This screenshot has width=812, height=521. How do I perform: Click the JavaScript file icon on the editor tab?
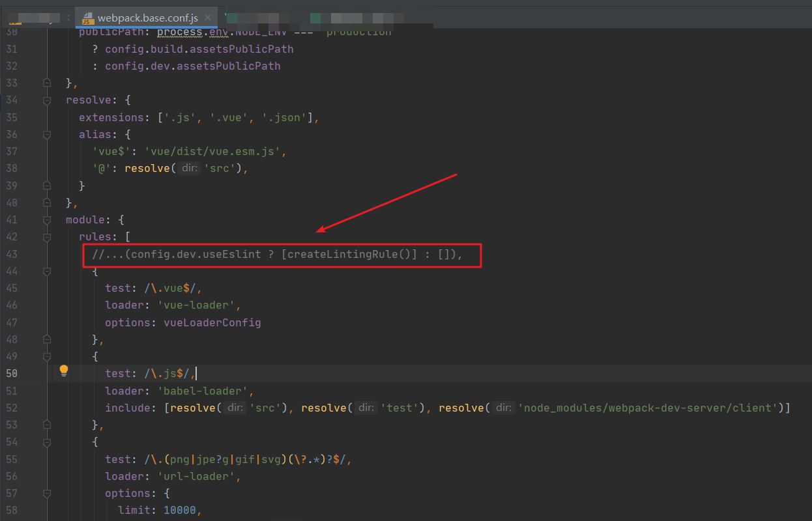pos(87,19)
